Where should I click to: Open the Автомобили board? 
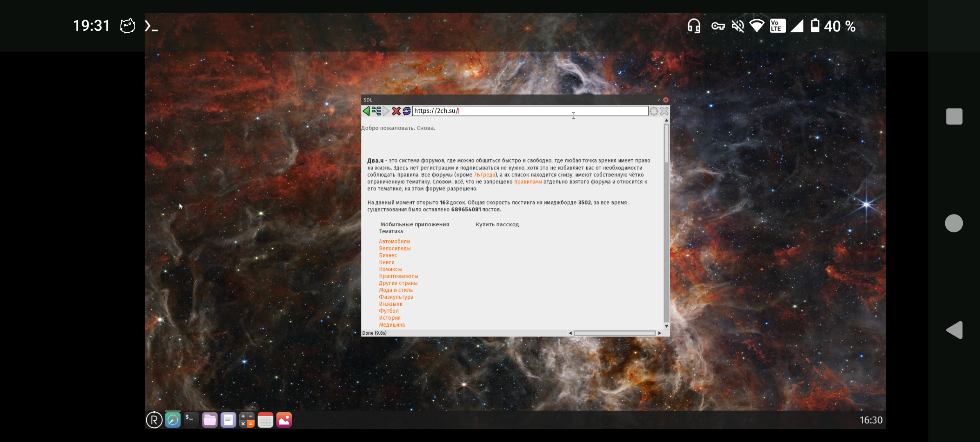pos(394,241)
